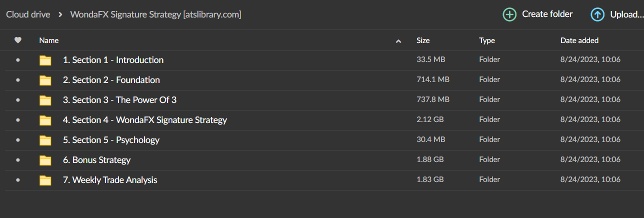The image size is (644, 218).
Task: Go to Cloud drive breadcrumb
Action: 28,14
